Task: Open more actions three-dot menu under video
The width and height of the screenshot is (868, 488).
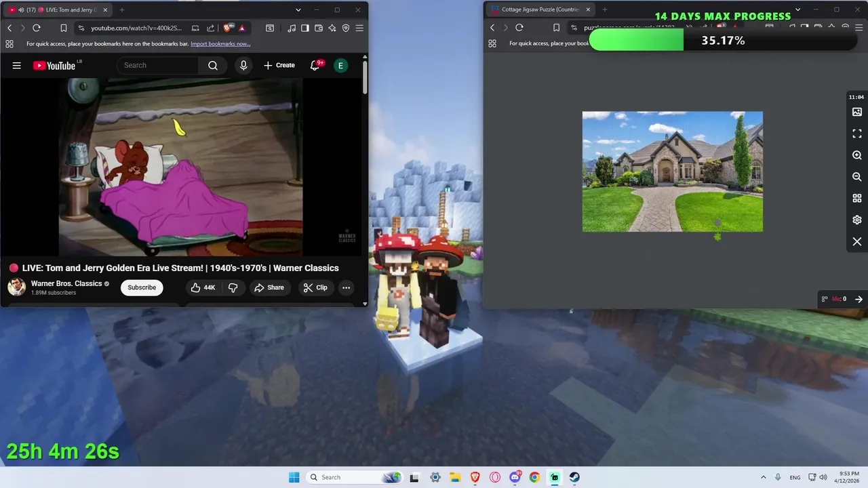Action: tap(346, 287)
